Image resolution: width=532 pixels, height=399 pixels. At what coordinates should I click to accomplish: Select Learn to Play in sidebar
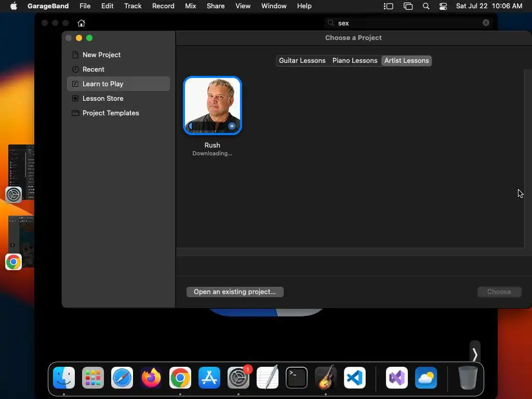point(118,84)
